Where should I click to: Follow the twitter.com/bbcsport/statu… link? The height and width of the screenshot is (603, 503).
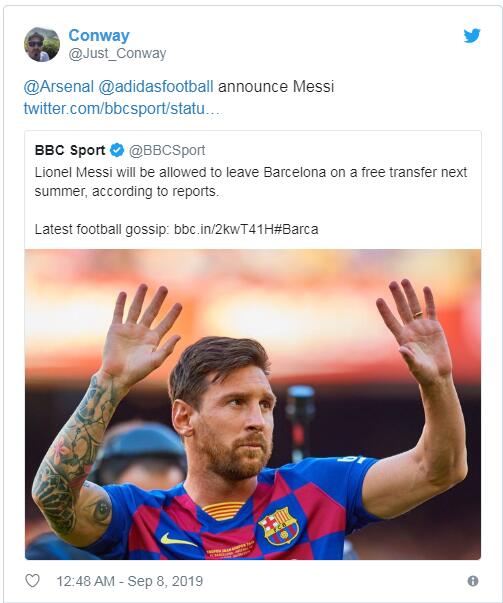pyautogui.click(x=123, y=108)
